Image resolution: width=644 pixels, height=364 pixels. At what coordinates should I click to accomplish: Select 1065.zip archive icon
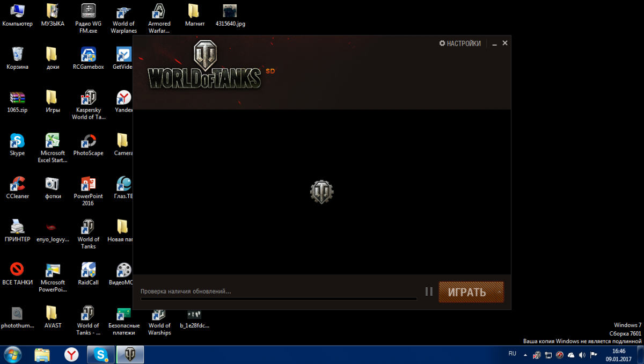[x=17, y=101]
